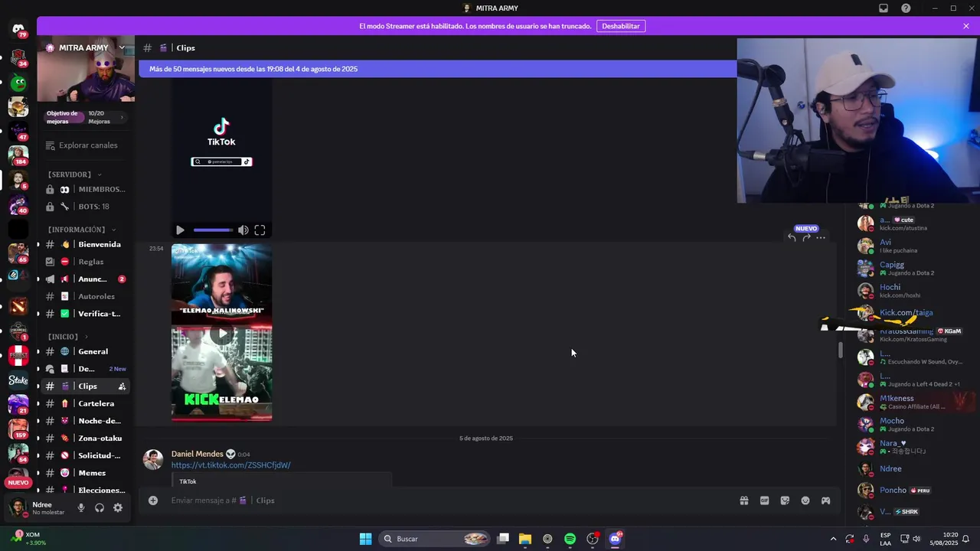
Task: Open Explorar canales
Action: pos(82,145)
